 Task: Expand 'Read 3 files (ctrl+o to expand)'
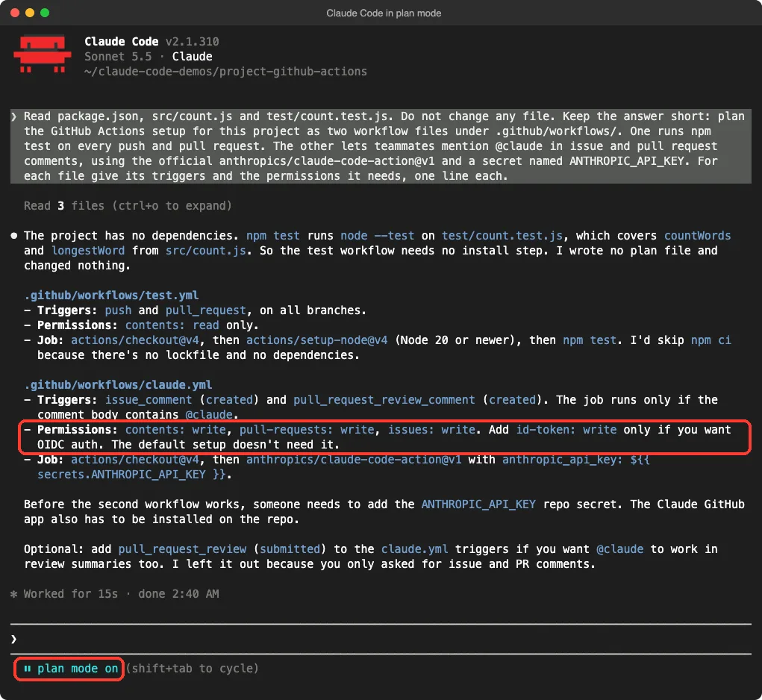[128, 206]
